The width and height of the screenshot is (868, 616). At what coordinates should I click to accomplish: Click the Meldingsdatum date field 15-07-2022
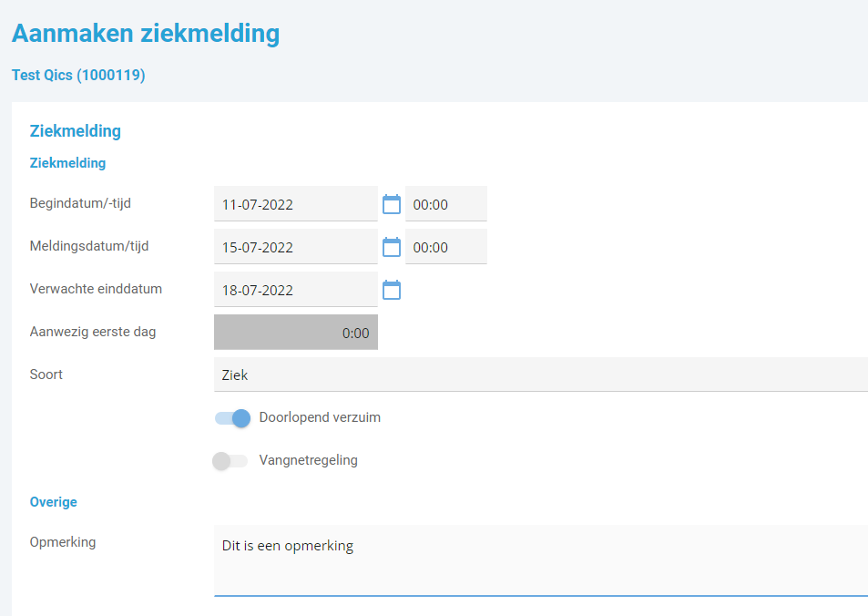[296, 247]
